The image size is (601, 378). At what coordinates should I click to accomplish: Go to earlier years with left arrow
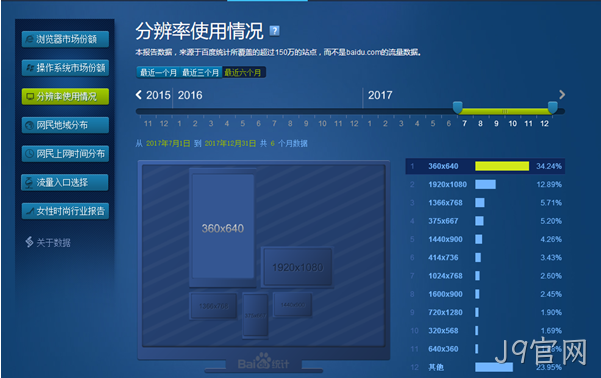tap(139, 95)
